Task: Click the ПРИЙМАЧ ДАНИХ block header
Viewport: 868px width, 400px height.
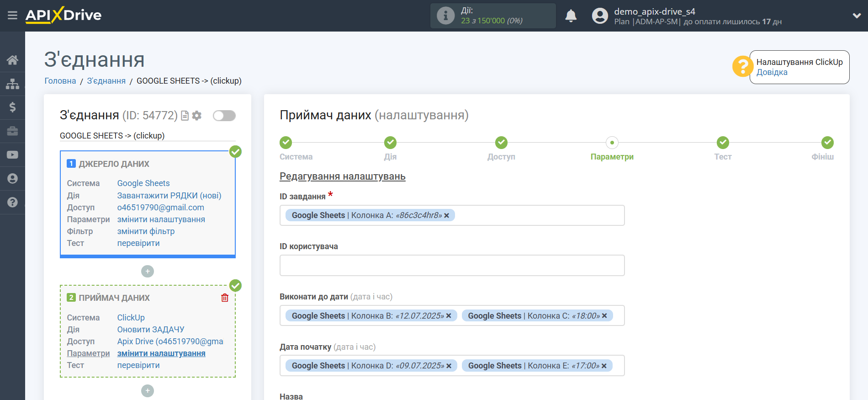Action: point(114,298)
